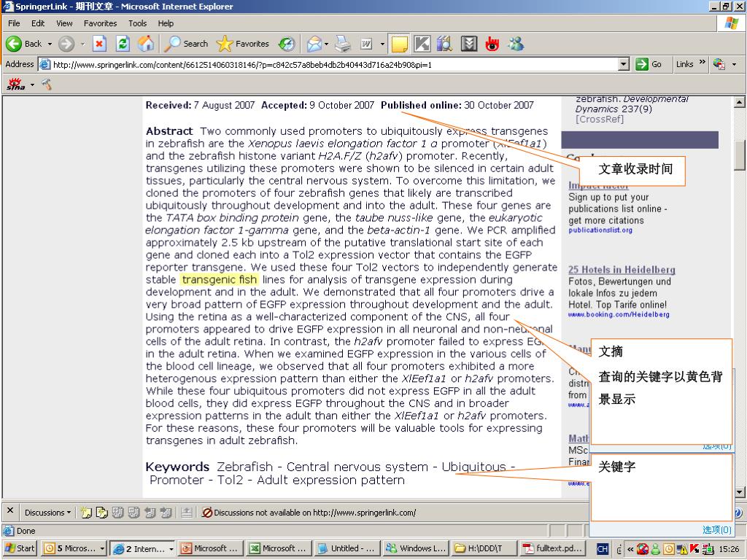Viewport: 747px width, 560px height.
Task: Open publicationslist.org ad link
Action: 600,230
